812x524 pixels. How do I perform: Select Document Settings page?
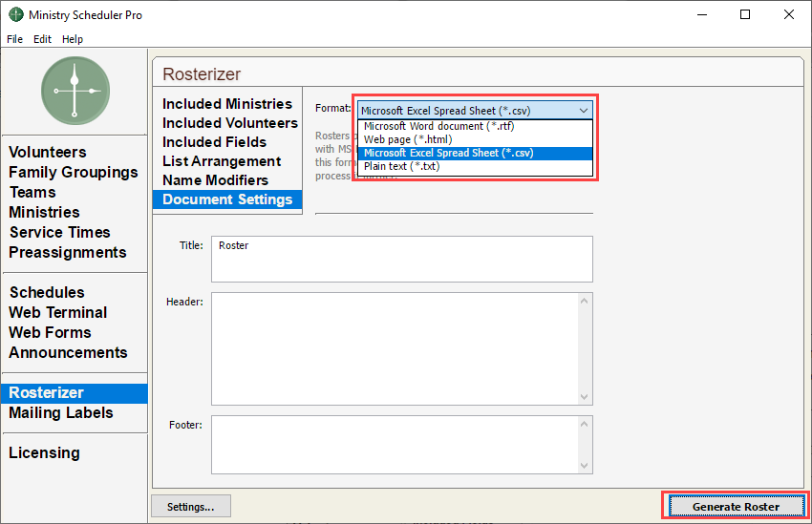pyautogui.click(x=227, y=199)
